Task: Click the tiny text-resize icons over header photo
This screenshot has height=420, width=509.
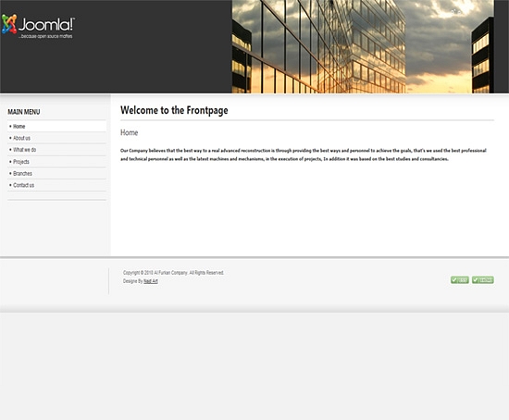Action: pyautogui.click(x=455, y=12)
